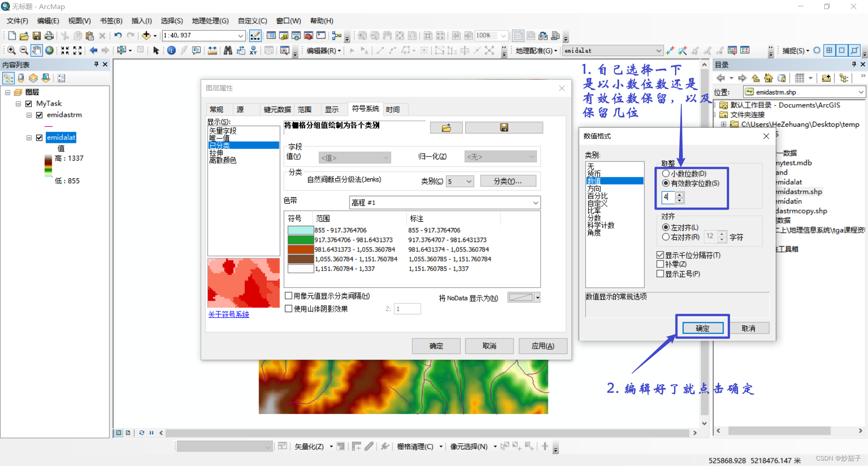Open the 文件(F) menu
This screenshot has height=466, width=868.
pos(17,21)
